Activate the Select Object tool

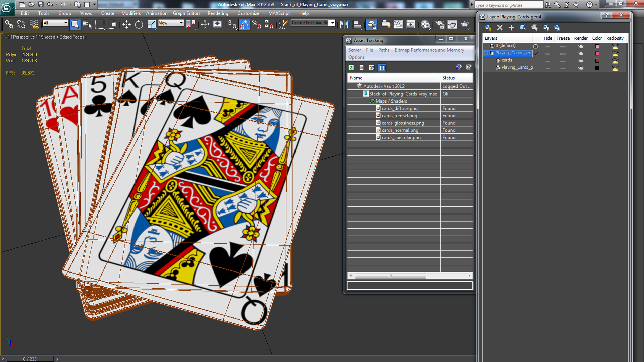click(x=75, y=24)
